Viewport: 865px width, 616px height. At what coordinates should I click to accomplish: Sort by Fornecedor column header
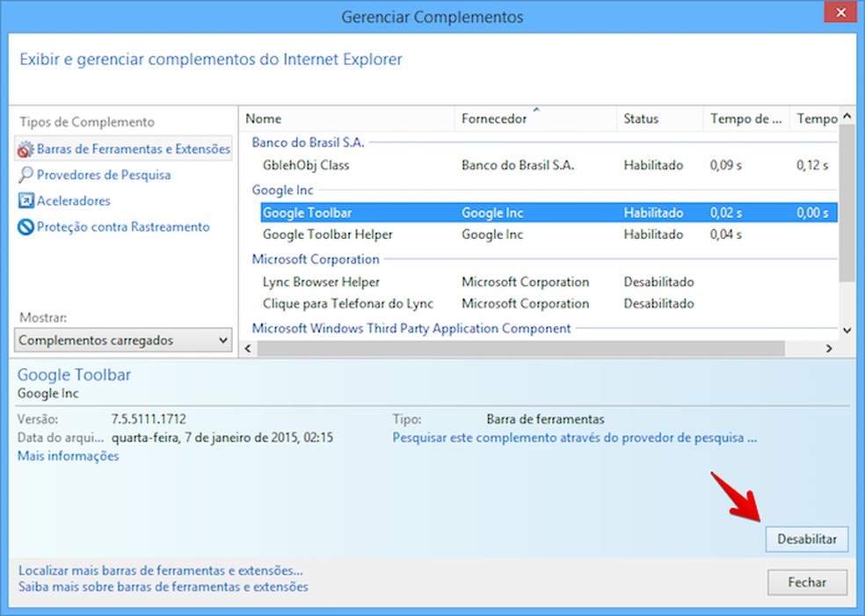[535, 119]
